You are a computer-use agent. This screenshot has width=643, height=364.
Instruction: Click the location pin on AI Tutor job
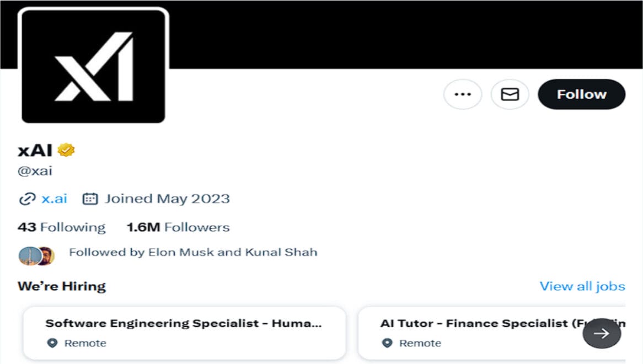pyautogui.click(x=388, y=343)
